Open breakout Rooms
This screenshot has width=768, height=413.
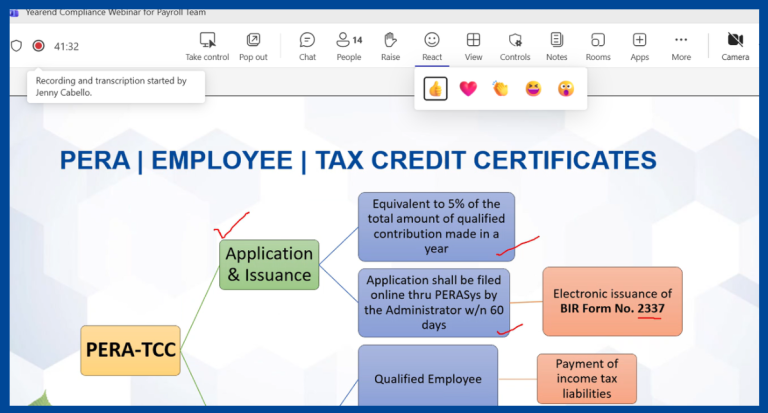pos(598,45)
